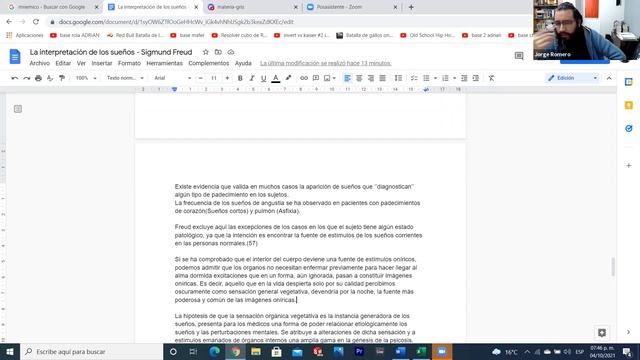Open the Arial font dropdown
640x360 pixels.
click(173, 78)
